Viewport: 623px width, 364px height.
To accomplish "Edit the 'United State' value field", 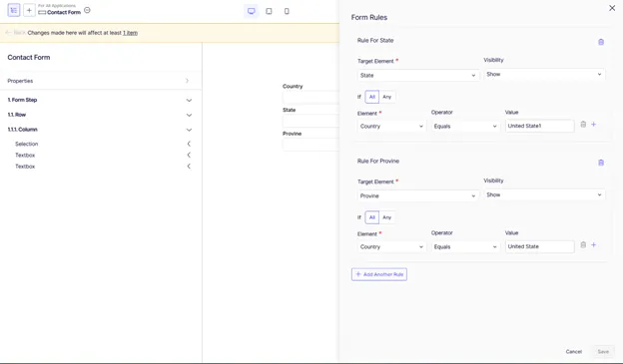I will click(x=539, y=246).
